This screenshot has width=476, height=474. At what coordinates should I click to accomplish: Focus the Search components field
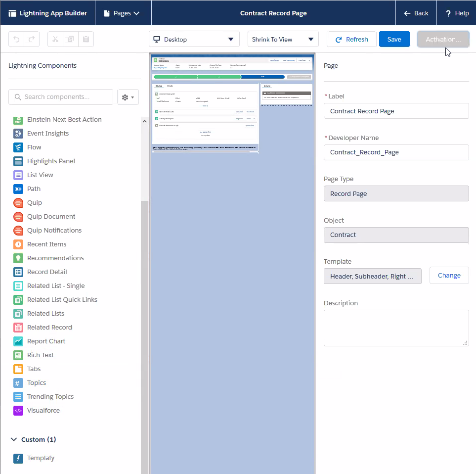coord(61,97)
